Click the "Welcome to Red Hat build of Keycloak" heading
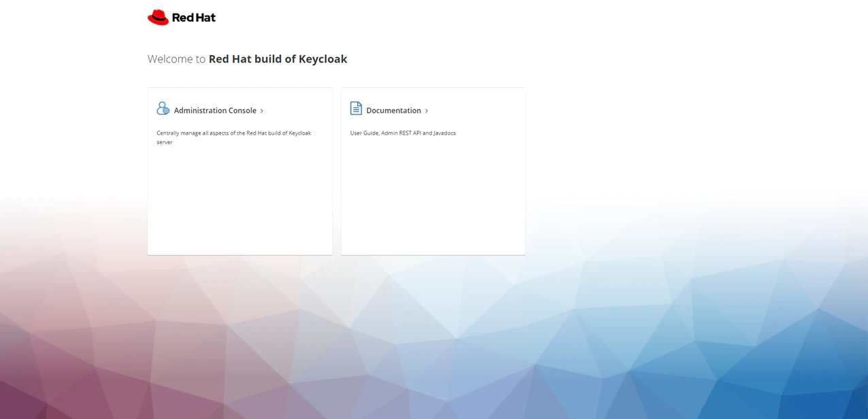Image resolution: width=868 pixels, height=419 pixels. pos(248,59)
